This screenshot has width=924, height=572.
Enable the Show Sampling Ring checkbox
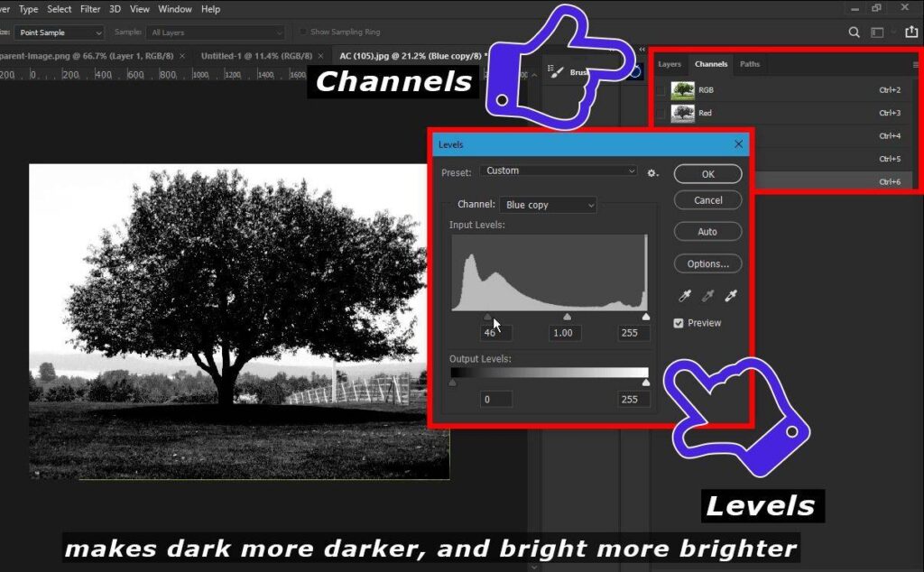tap(303, 32)
